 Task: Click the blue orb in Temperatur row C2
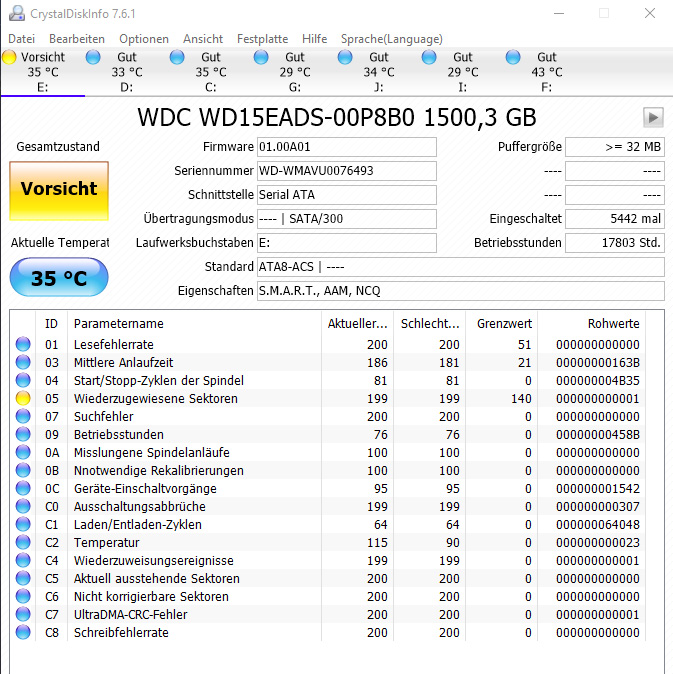pos(23,542)
